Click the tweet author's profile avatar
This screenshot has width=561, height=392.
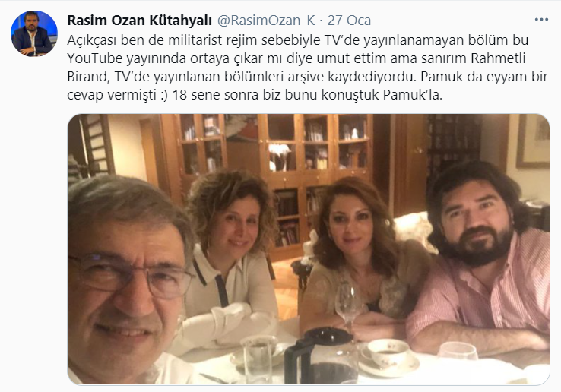coord(34,33)
